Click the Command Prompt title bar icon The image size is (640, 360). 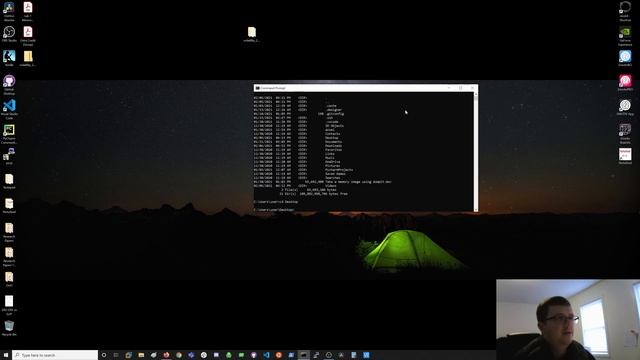click(x=258, y=88)
